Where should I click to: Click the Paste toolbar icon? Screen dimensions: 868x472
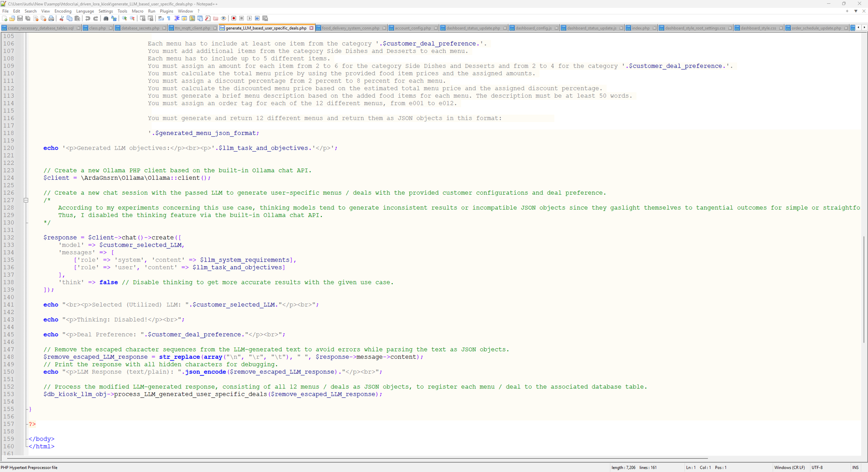click(x=77, y=18)
